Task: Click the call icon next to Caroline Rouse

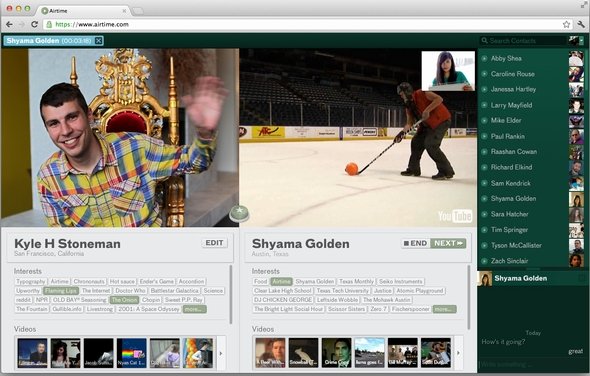Action: [x=484, y=74]
